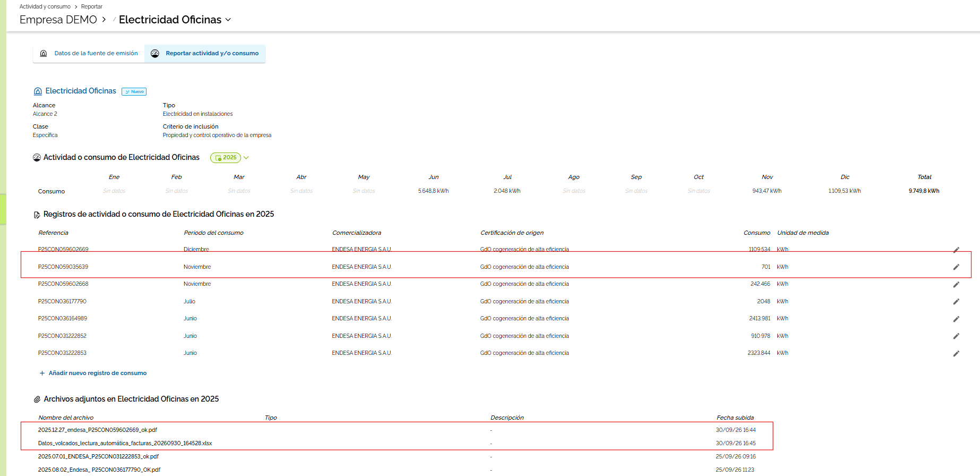Screen dimensions: 980x476
Task: Expand the chevron next to the 2025 badge
Action: pos(246,158)
